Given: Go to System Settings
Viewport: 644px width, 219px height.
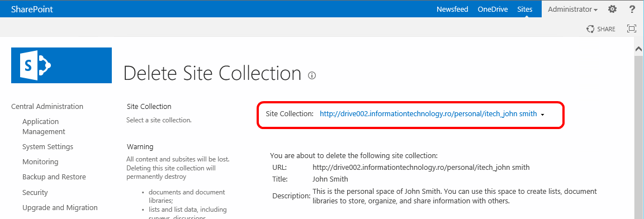Looking at the screenshot, I should 48,146.
